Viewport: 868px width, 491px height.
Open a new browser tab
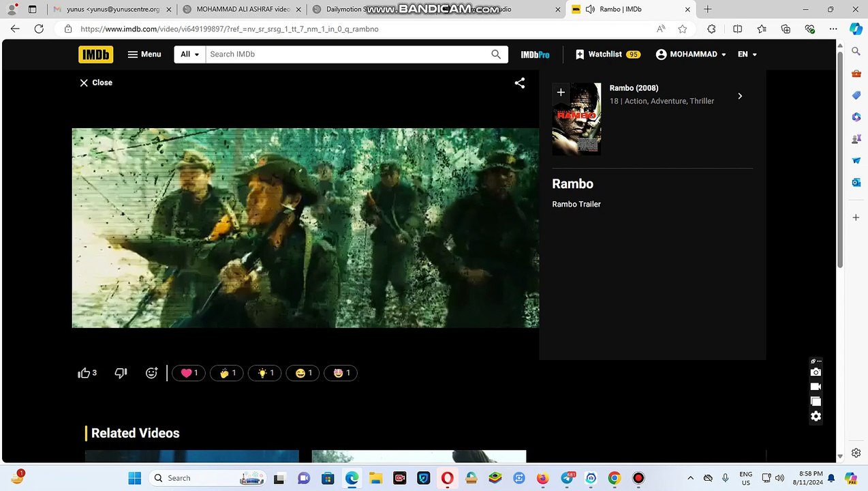coord(707,10)
